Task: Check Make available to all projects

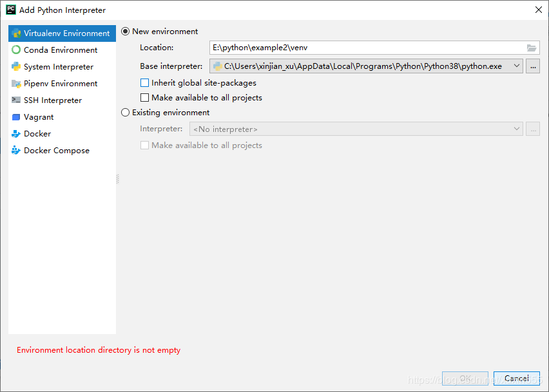Action: 144,98
